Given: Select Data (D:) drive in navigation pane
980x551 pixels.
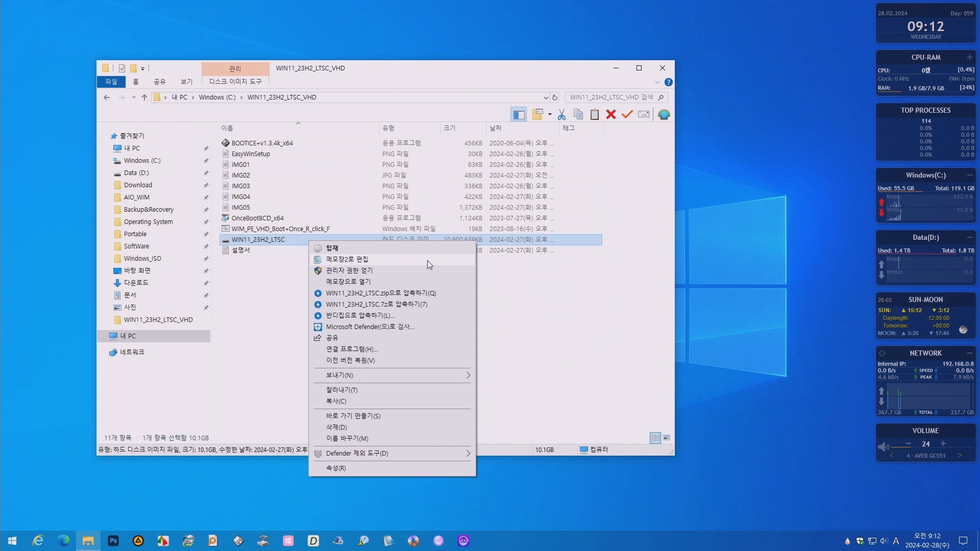Looking at the screenshot, I should pos(136,173).
